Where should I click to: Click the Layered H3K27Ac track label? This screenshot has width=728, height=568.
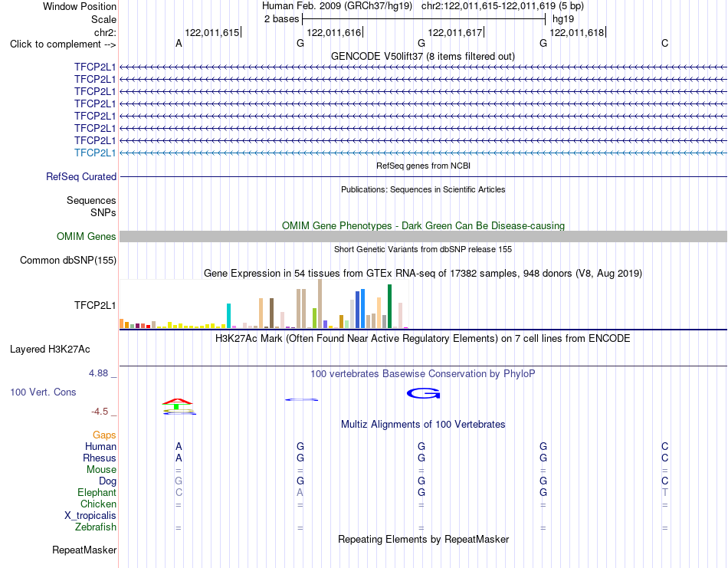[x=50, y=350]
